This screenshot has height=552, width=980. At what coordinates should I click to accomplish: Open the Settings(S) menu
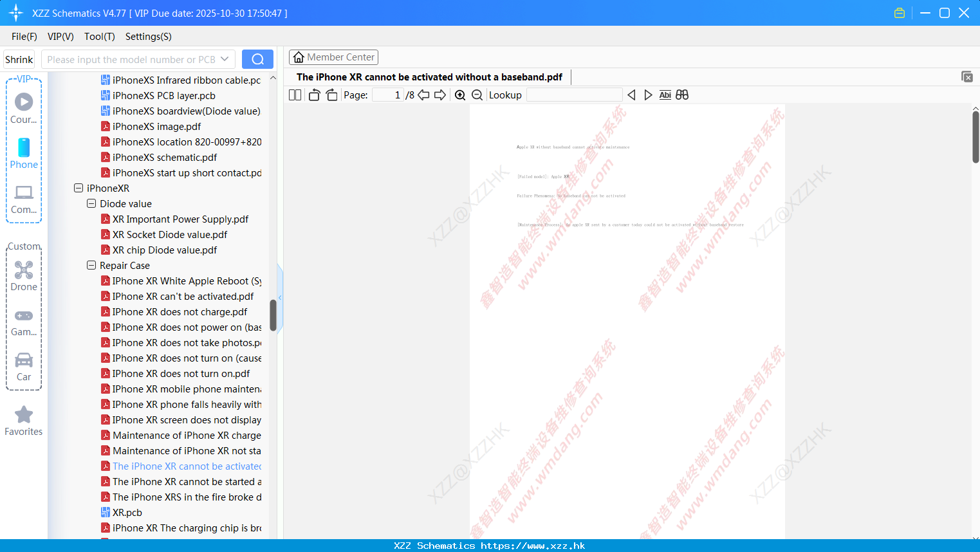(x=149, y=37)
